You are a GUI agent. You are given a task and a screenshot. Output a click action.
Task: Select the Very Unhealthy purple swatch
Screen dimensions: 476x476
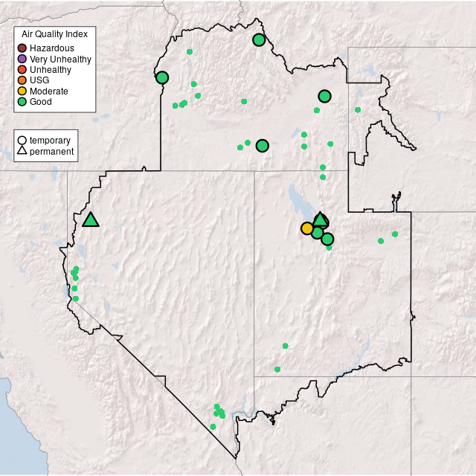coord(22,59)
